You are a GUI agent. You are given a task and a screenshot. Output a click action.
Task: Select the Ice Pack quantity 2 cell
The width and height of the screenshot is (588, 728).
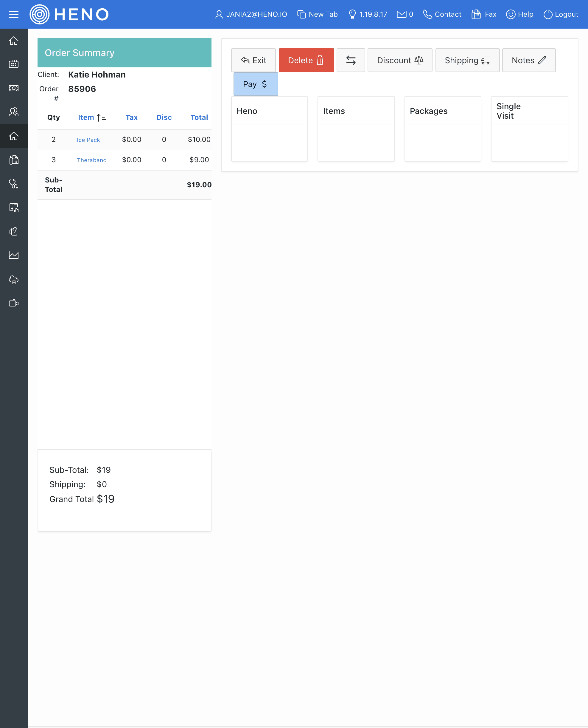click(54, 140)
